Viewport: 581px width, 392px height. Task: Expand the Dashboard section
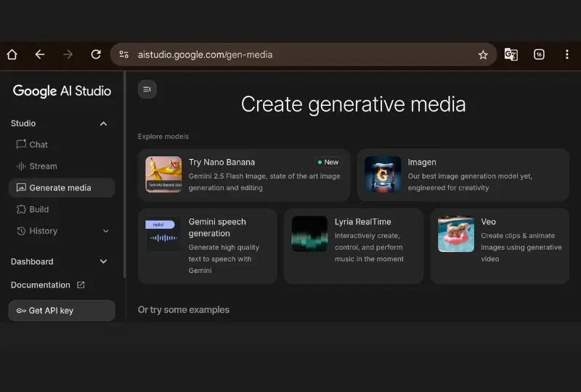click(x=103, y=261)
